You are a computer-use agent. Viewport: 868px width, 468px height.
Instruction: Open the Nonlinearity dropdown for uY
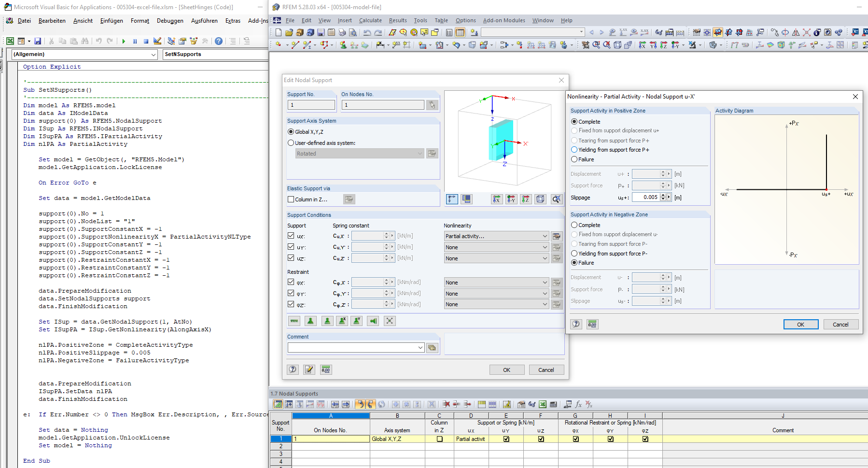point(544,247)
